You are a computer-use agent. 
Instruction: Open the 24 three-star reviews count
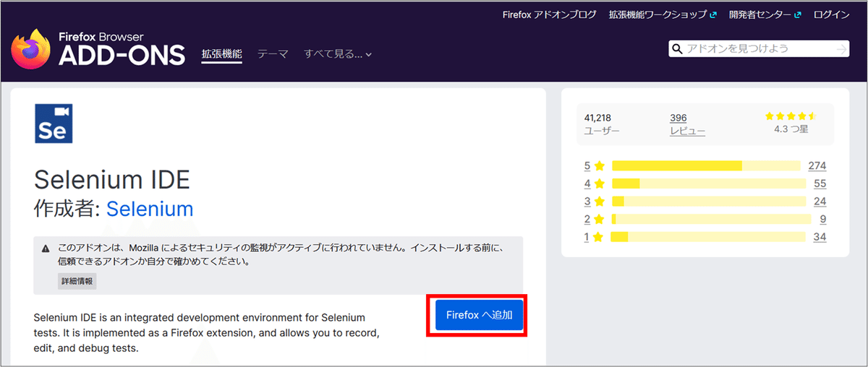click(x=820, y=202)
